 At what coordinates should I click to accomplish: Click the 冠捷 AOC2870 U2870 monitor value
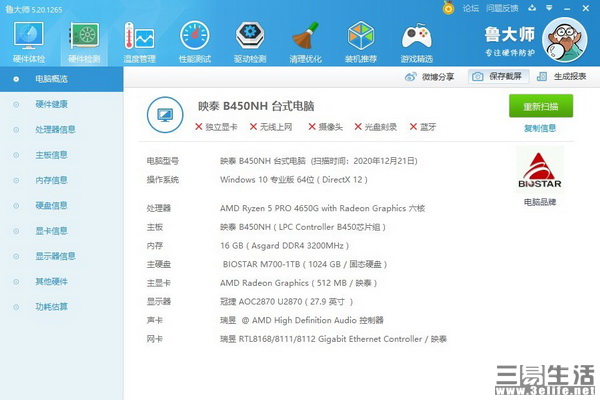[x=286, y=302]
